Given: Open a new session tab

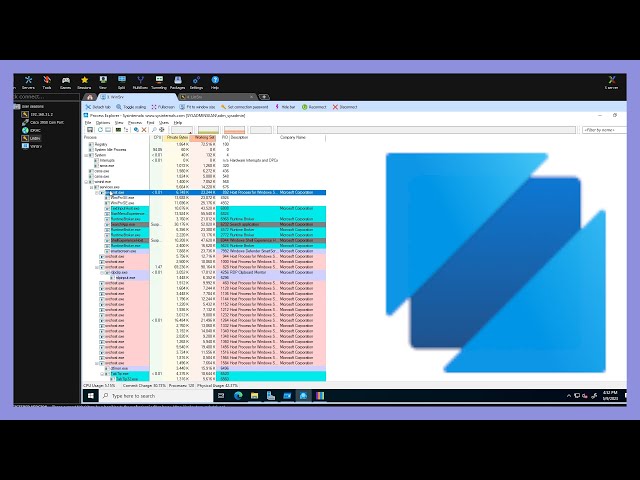Looking at the screenshot, I should point(264,97).
